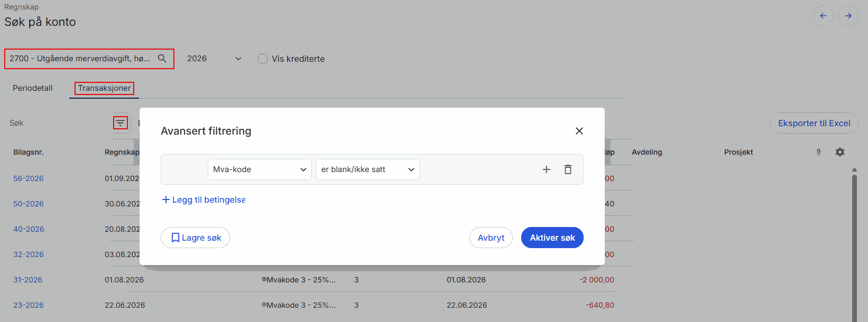The width and height of the screenshot is (868, 322).
Task: Click amount -640,80
Action: pos(600,305)
